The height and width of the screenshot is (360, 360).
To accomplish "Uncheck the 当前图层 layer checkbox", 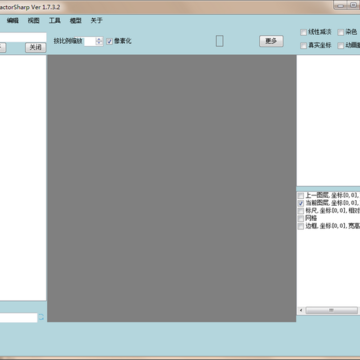I will pyautogui.click(x=301, y=203).
